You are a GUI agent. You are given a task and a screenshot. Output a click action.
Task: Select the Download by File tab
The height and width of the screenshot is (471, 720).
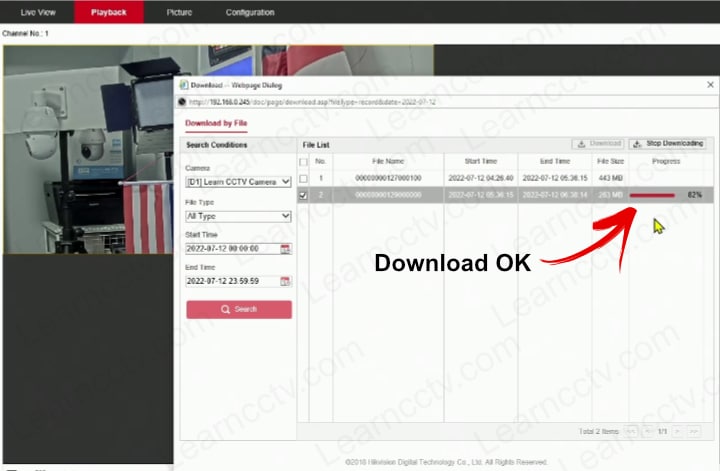pyautogui.click(x=216, y=123)
